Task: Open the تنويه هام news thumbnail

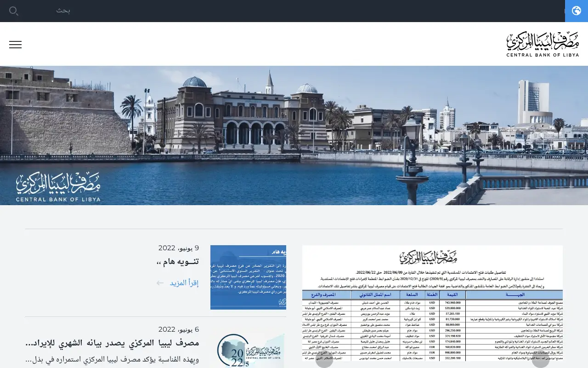Action: 248,277
